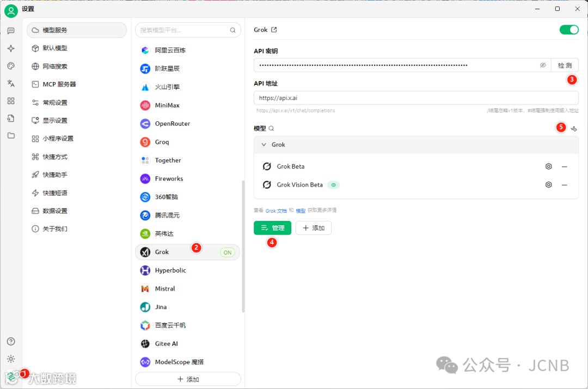Open the painting palette icon in sidebar
This screenshot has height=389, width=588.
11,66
